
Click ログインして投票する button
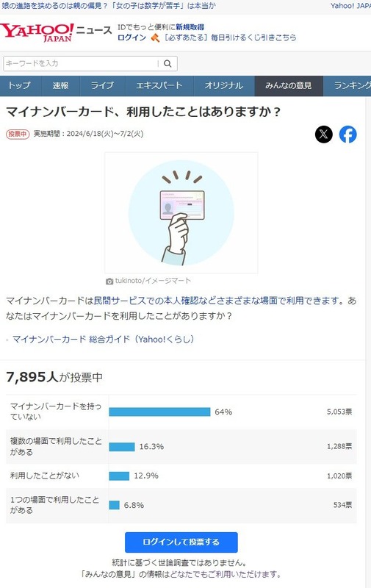181,542
